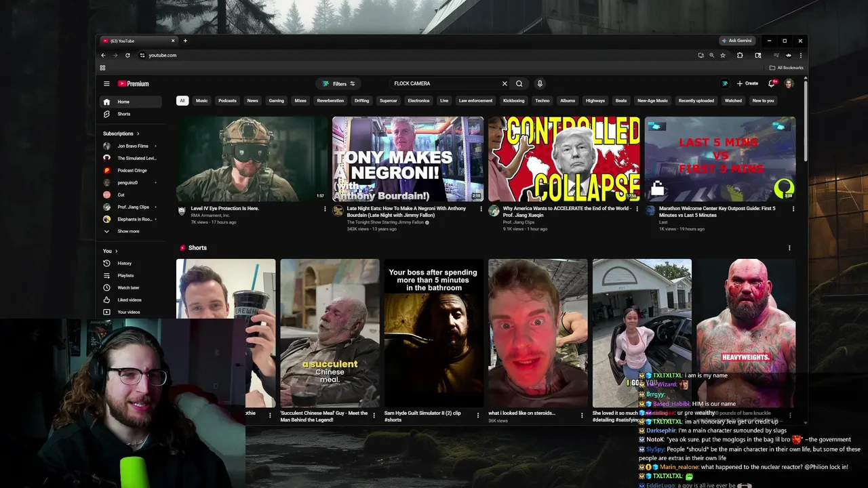Viewport: 868px width, 488px height.
Task: Click RMA Armament channel avatar
Action: click(182, 211)
